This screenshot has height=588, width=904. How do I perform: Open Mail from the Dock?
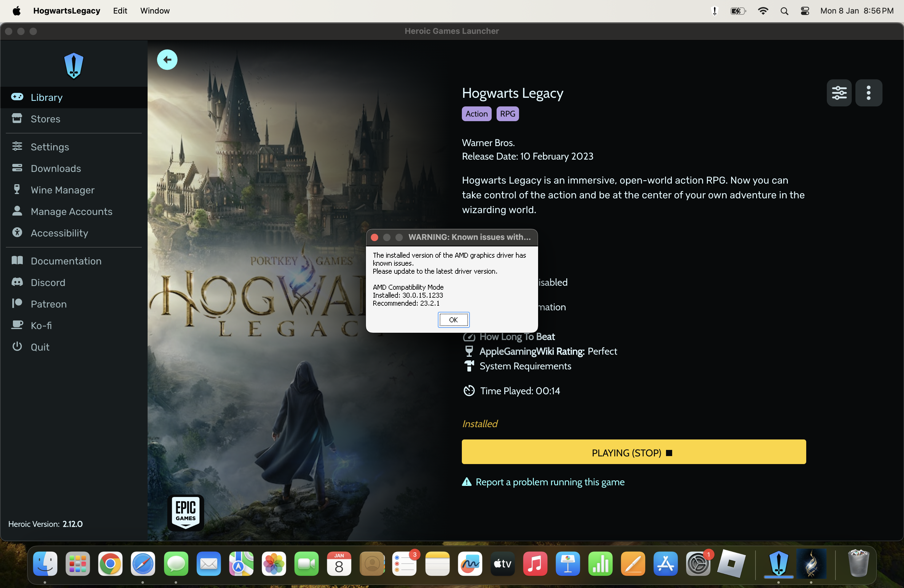coord(208,564)
